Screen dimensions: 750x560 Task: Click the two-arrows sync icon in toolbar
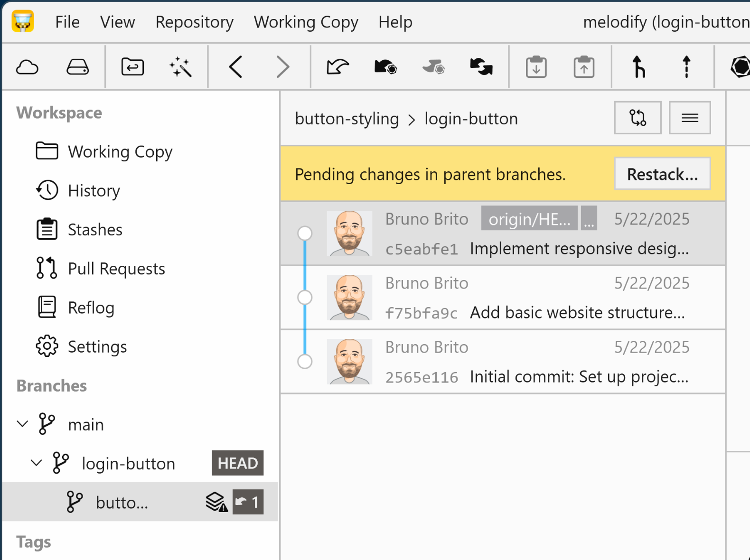pos(481,67)
